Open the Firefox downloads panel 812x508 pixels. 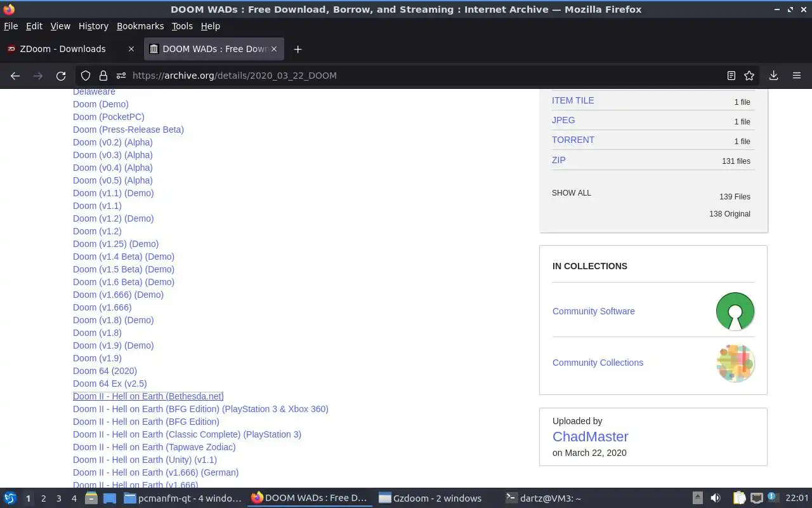tap(773, 76)
